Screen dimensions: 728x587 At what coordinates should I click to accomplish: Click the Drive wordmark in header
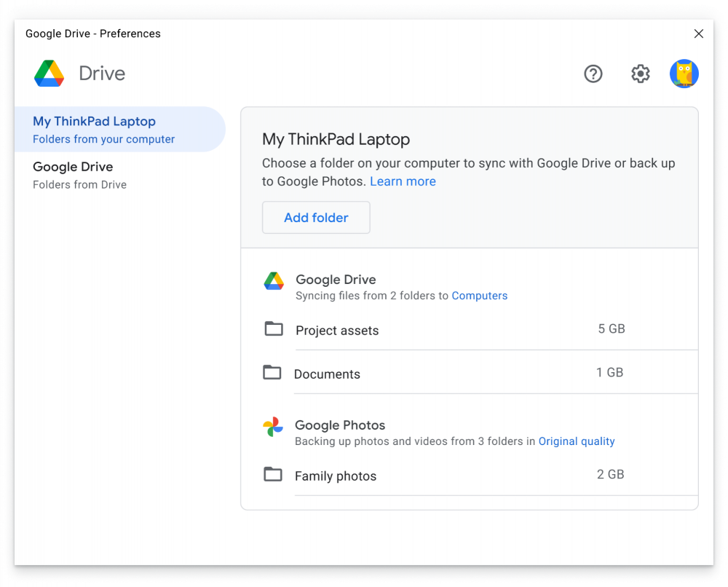pos(102,74)
